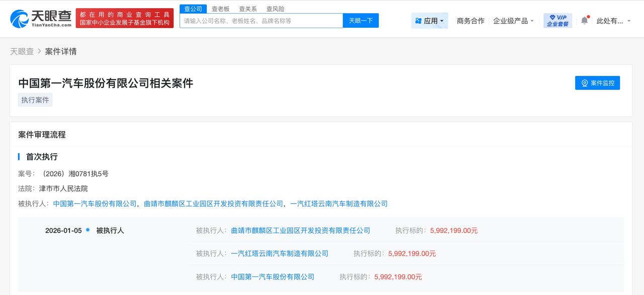Click the red 商业查询工具 badge
The width and height of the screenshot is (644, 295).
pyautogui.click(x=125, y=18)
